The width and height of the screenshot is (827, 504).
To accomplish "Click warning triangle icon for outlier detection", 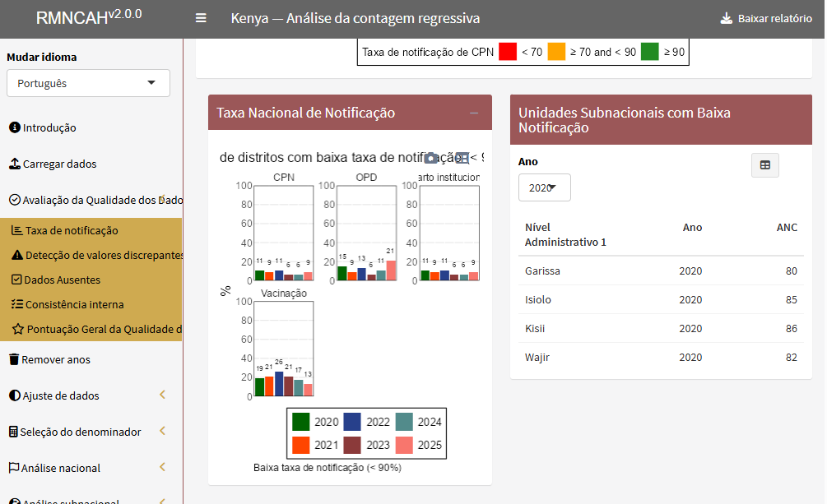I will point(17,255).
